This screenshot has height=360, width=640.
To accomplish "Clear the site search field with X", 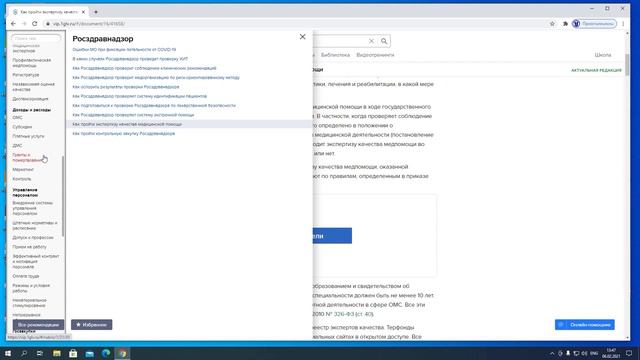I will [371, 41].
